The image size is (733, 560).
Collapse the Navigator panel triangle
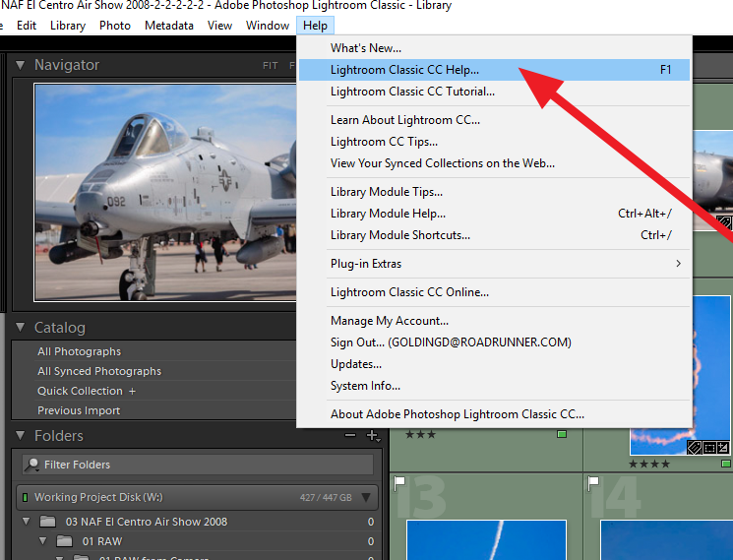click(20, 65)
